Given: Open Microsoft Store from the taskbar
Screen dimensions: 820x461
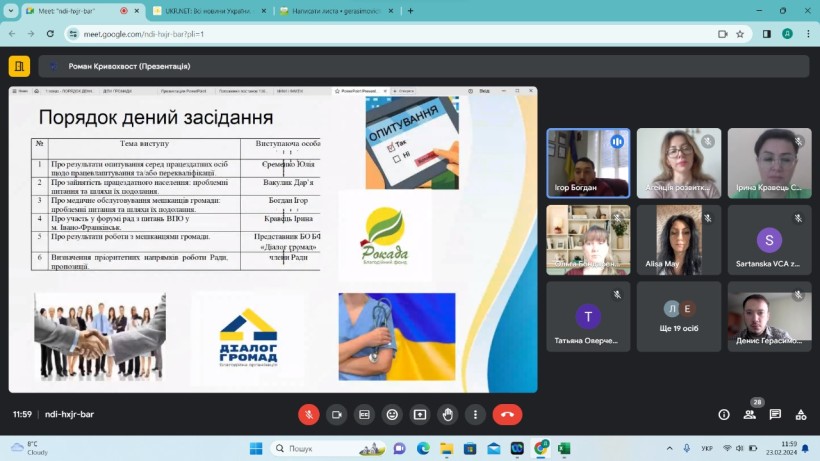Looking at the screenshot, I should point(470,448).
